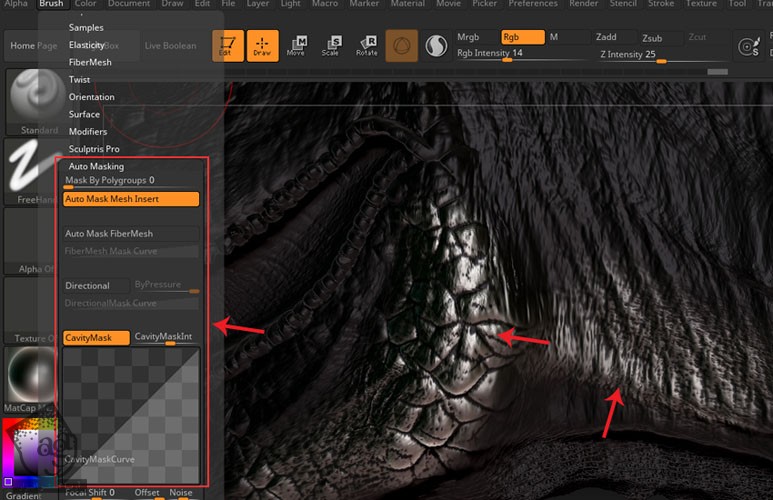Collapse the Auto Masking section
Screen dimensions: 773x500
coord(96,166)
